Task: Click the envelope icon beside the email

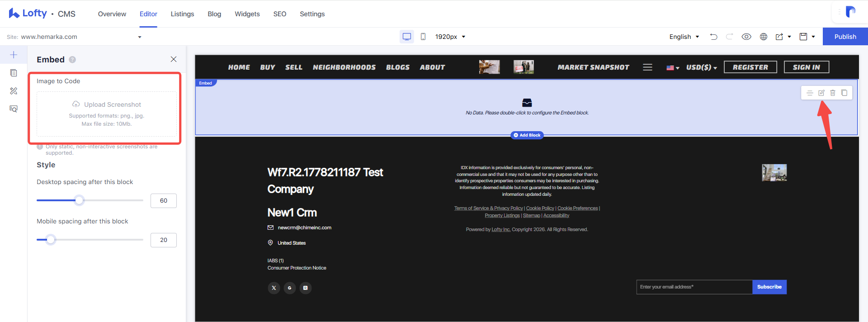Action: coord(270,227)
